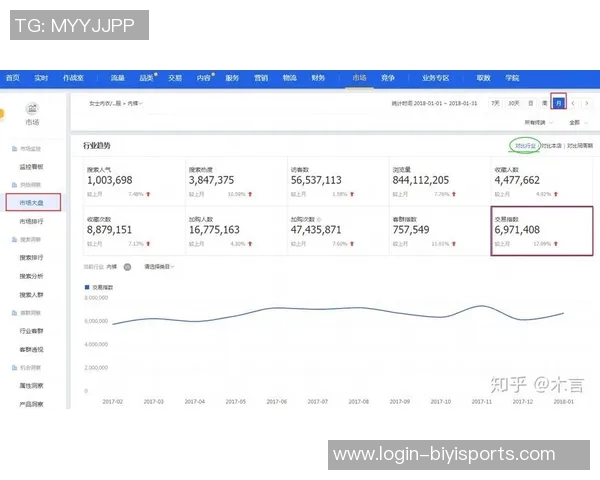This screenshot has width=600, height=480.
Task: Click the previous period arrow next to 月
Action: 572,103
